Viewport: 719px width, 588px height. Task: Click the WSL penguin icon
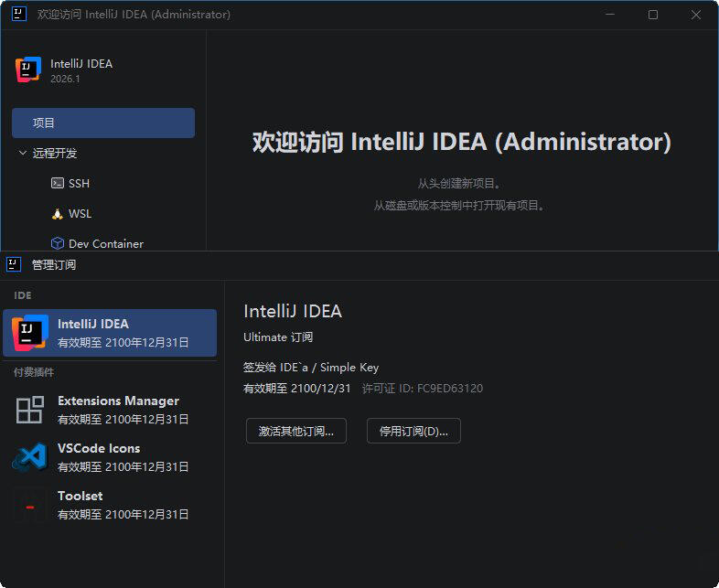point(58,214)
